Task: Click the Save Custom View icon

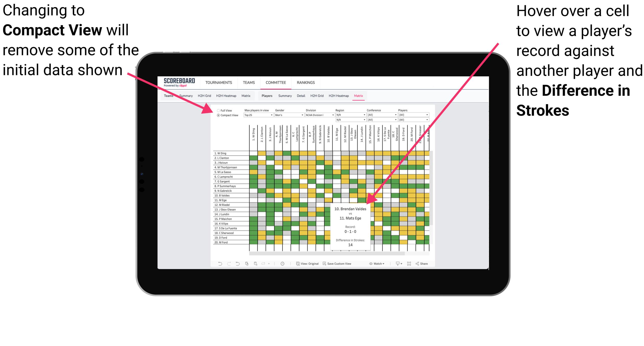Action: pyautogui.click(x=325, y=263)
